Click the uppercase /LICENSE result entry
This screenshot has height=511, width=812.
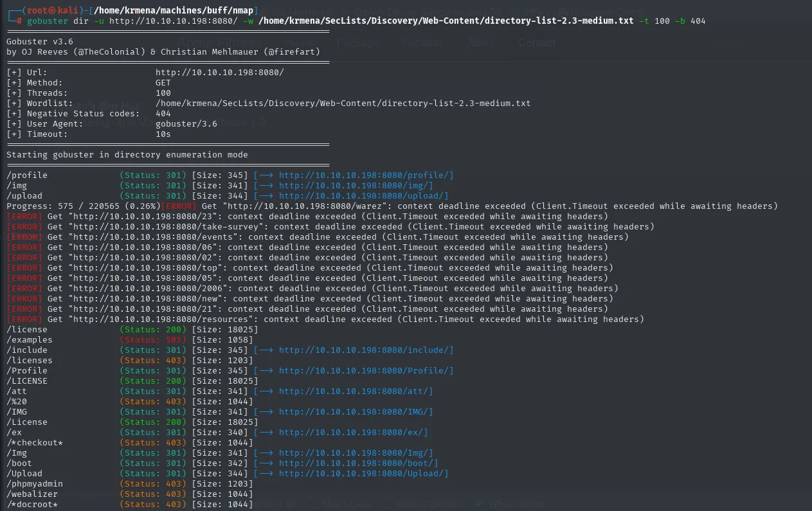(132, 381)
